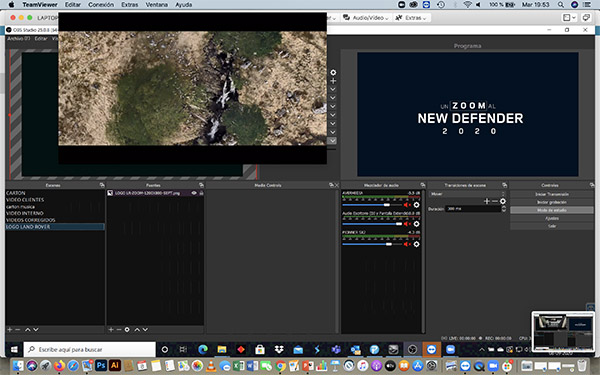Viewport: 600px width, 375px height.
Task: Move selected scene down in list
Action: (36, 329)
